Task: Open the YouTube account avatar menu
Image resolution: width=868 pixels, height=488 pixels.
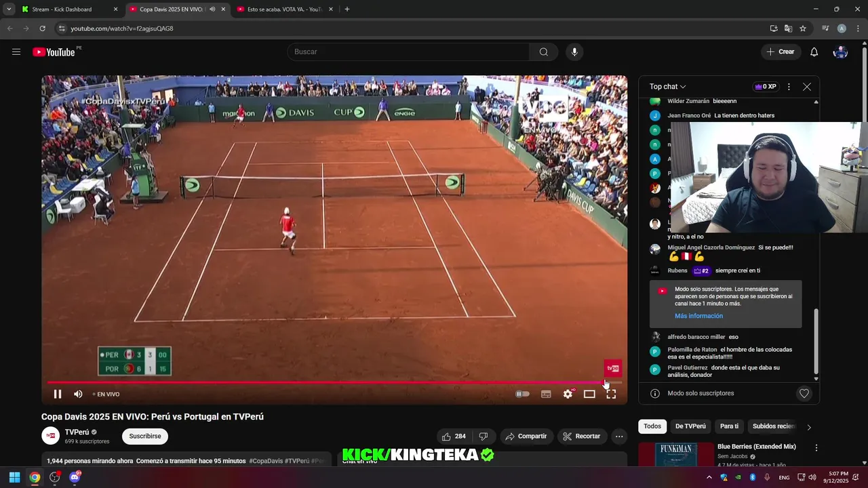Action: point(840,52)
